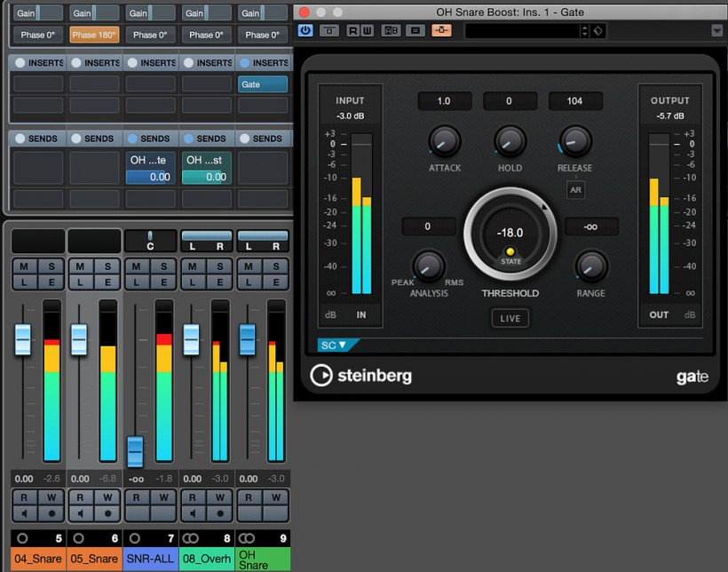Toggle INSERTS bypass on 04_Snare channel
728x572 pixels.
(20, 63)
